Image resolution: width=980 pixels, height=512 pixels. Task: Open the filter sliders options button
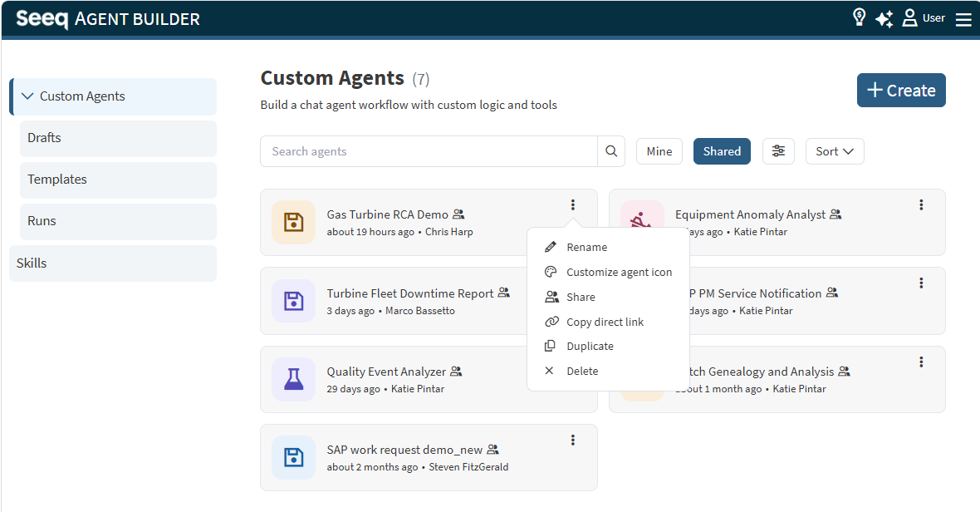(x=778, y=151)
